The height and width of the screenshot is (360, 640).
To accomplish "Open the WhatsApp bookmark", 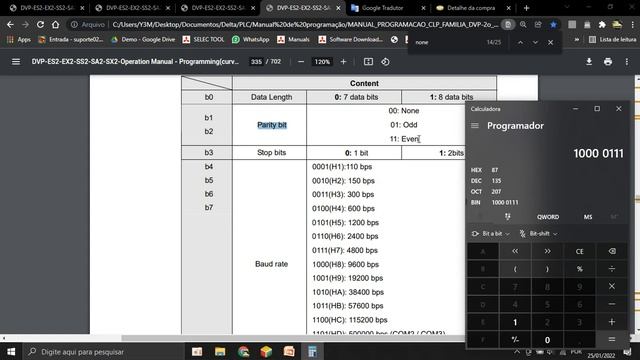I will click(251, 40).
